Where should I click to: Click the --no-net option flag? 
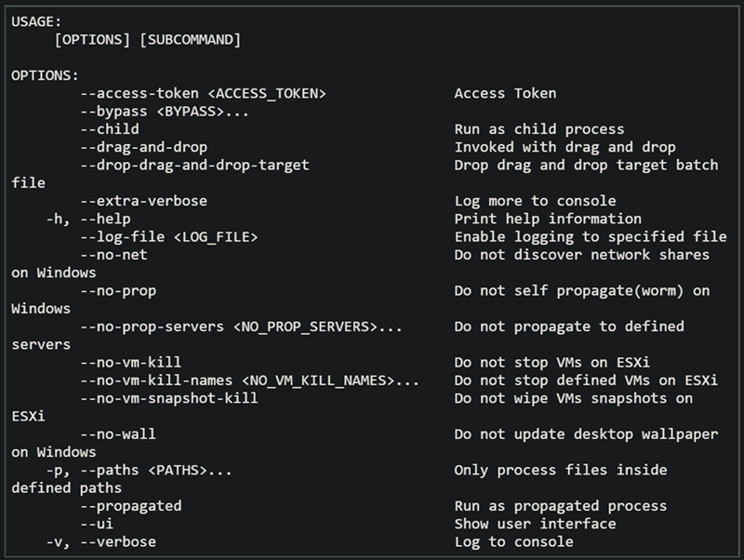[x=117, y=255]
